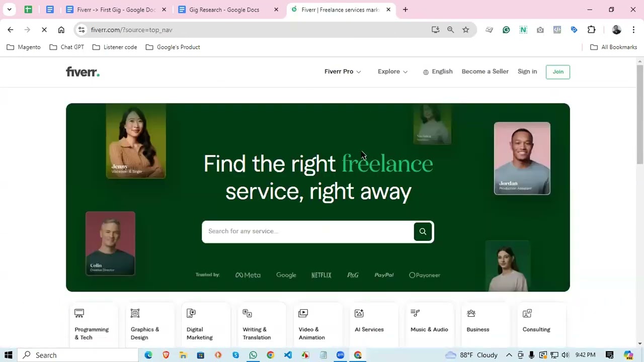
Task: Click the address bar URL
Action: pos(131,30)
